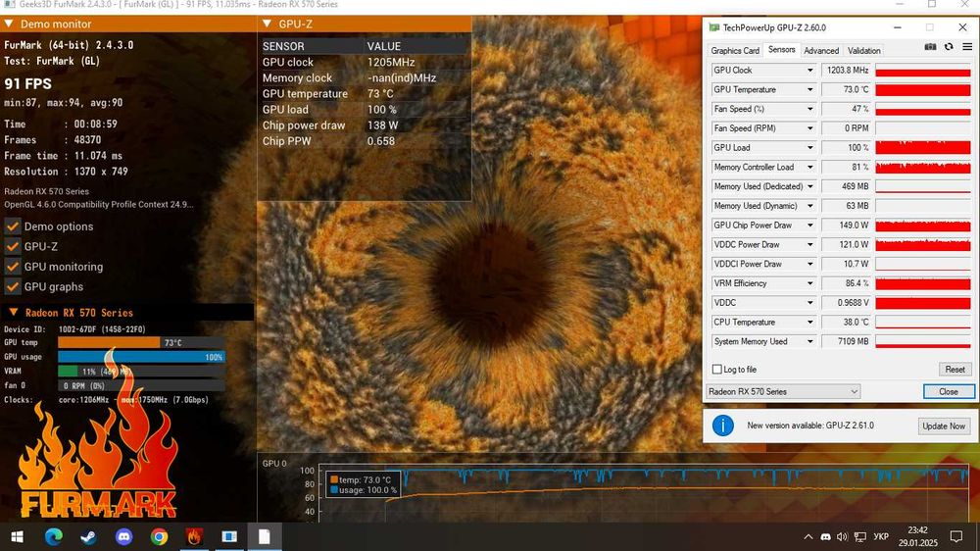This screenshot has height=551, width=980.
Task: Open Steam from the taskbar
Action: coord(88,536)
